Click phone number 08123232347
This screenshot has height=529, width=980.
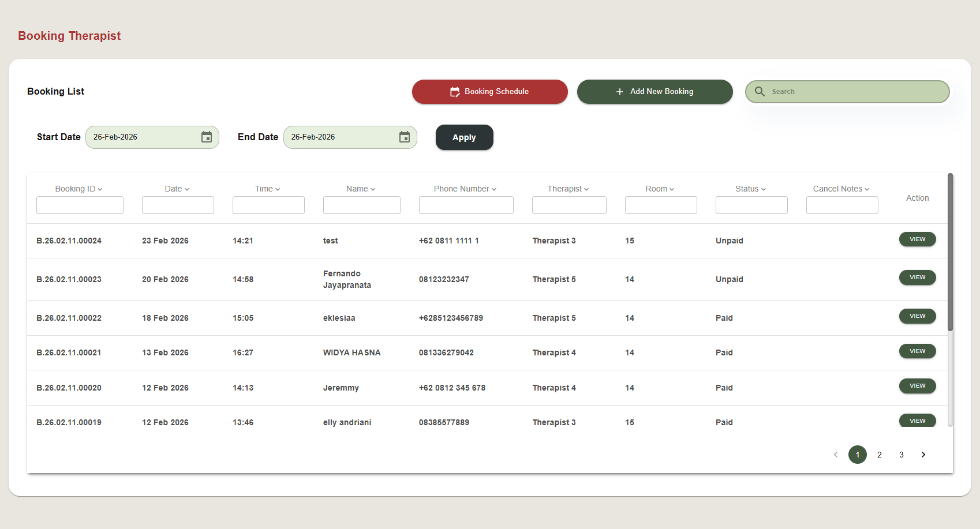(444, 279)
